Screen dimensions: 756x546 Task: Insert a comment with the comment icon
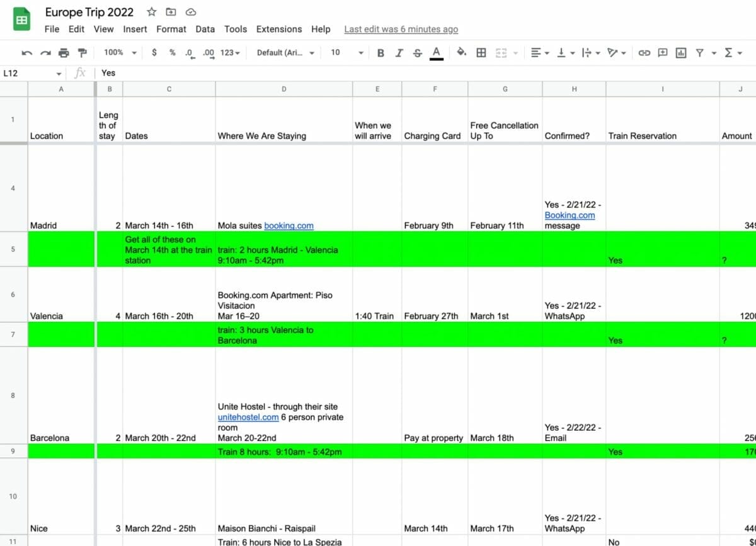[x=662, y=53]
